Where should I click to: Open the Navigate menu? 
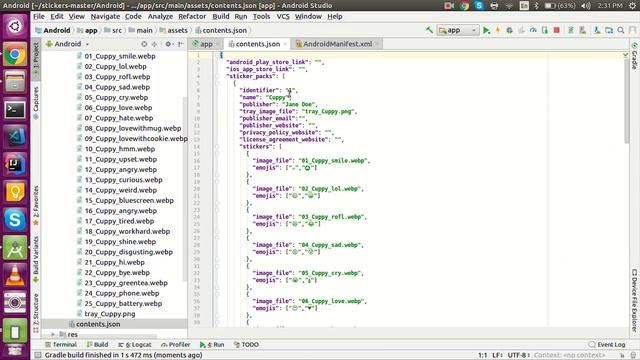pos(105,16)
